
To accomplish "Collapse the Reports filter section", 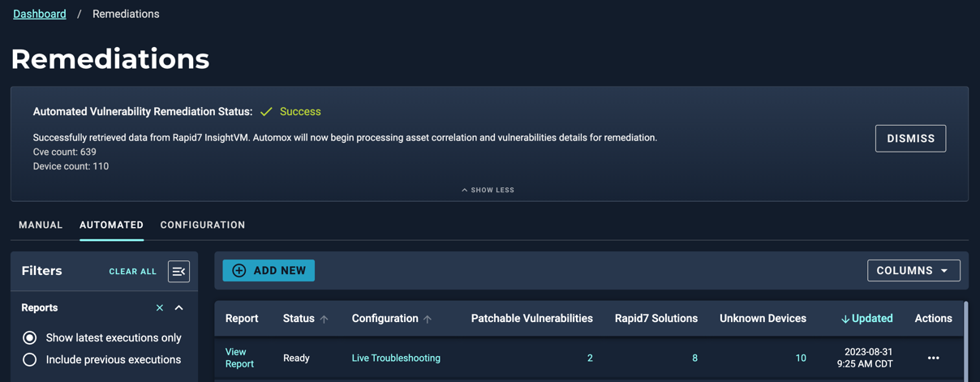I will [179, 308].
